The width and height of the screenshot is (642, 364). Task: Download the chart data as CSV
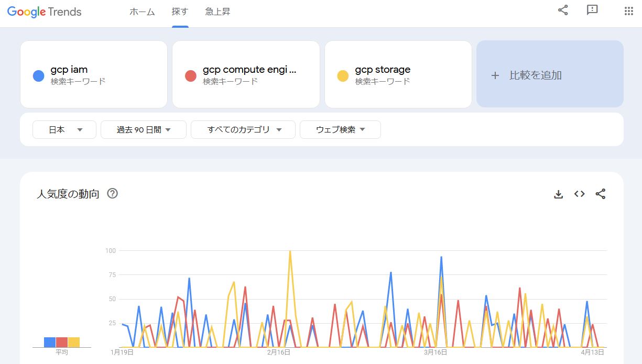pyautogui.click(x=559, y=194)
